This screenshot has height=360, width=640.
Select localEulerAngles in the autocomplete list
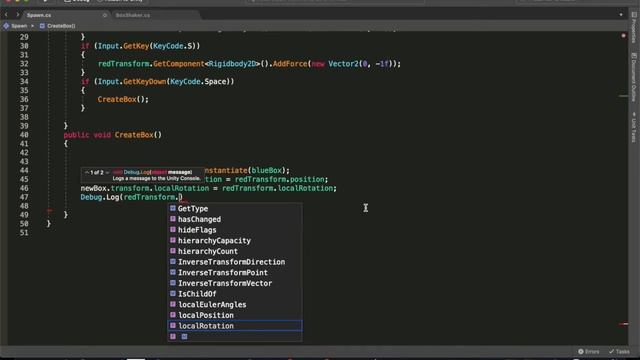point(235,304)
